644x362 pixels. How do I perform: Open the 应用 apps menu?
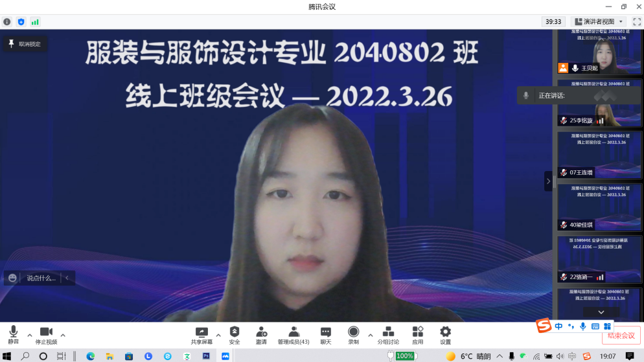418,335
